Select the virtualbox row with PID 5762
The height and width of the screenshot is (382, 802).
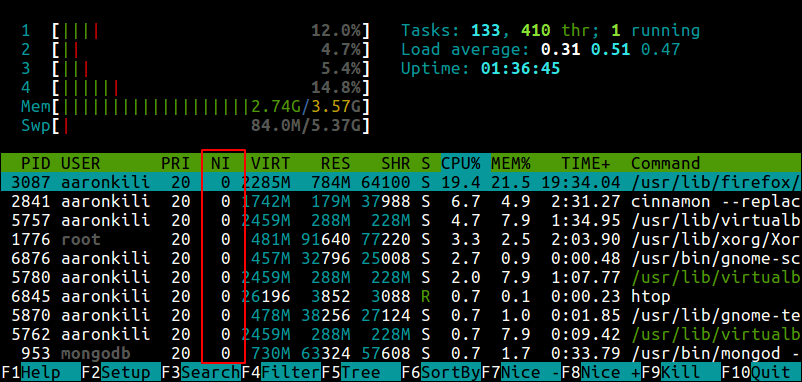(x=401, y=334)
